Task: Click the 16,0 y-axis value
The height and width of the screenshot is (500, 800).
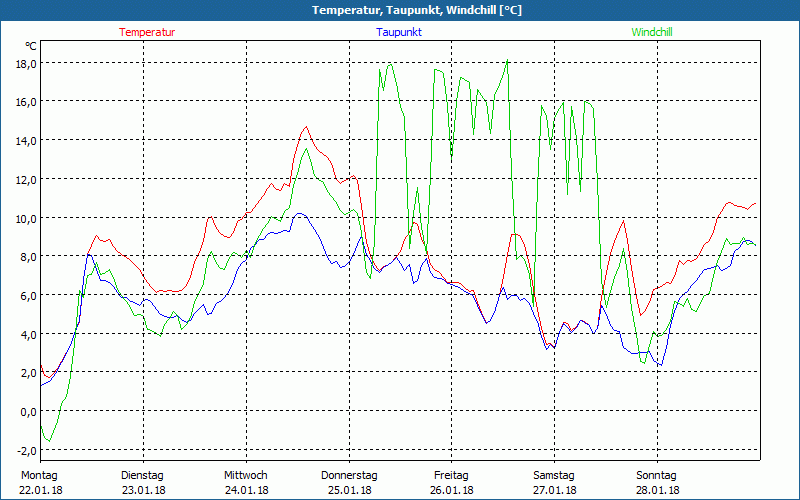Action: 26,102
